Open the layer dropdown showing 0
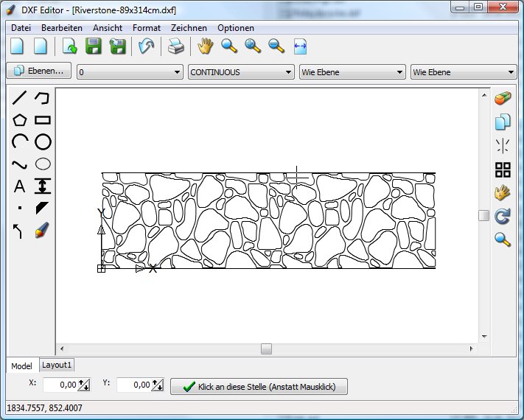524x420 pixels. click(x=130, y=72)
